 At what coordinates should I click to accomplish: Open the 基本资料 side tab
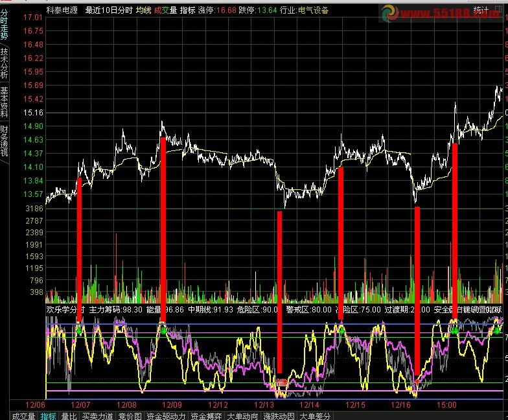[x=4, y=102]
